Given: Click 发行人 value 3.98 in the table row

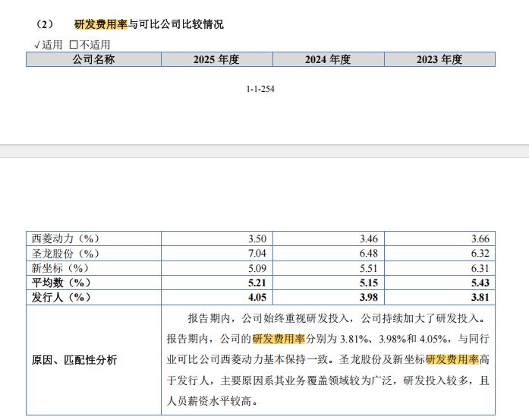Looking at the screenshot, I should coord(369,298).
